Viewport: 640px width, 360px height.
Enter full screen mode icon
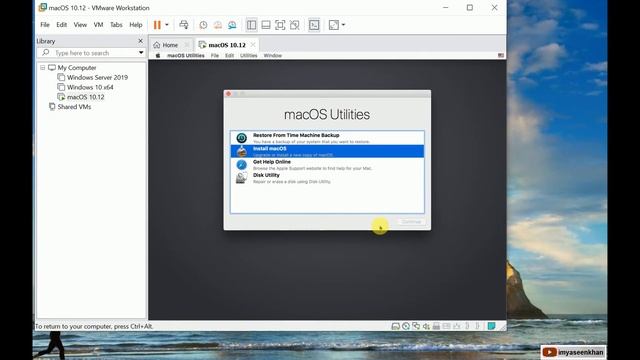pyautogui.click(x=280, y=25)
